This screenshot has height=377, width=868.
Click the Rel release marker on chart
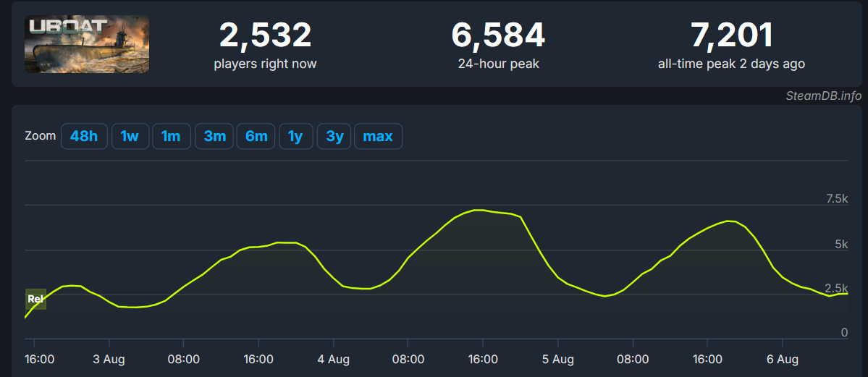coord(35,299)
